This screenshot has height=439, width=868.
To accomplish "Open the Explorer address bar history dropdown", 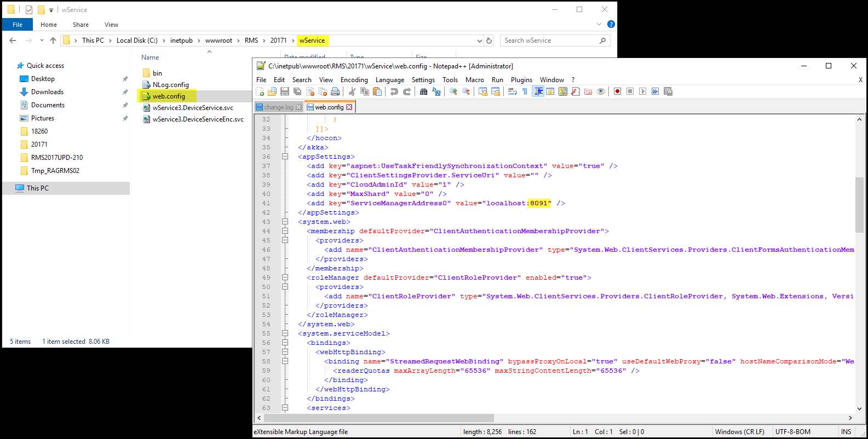I will click(480, 41).
